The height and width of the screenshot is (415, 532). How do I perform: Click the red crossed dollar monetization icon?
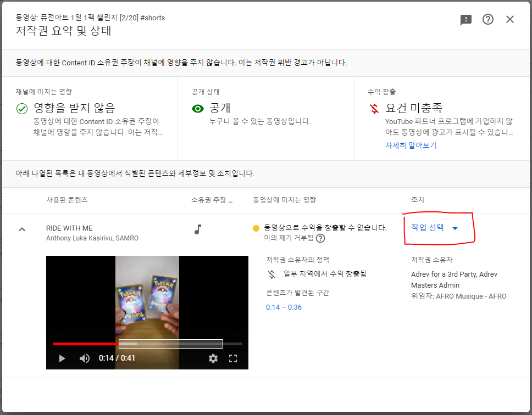(374, 108)
